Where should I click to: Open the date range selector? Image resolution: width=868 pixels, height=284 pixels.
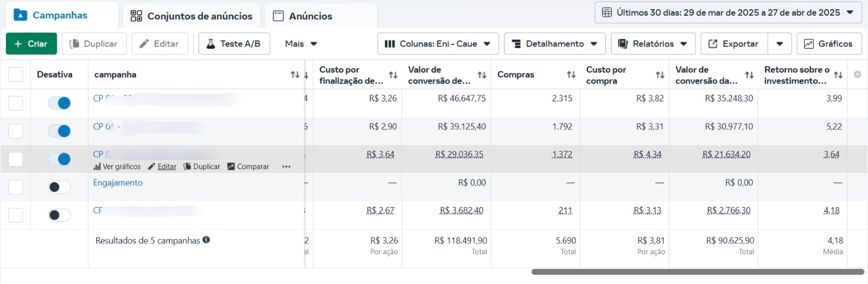(x=728, y=12)
